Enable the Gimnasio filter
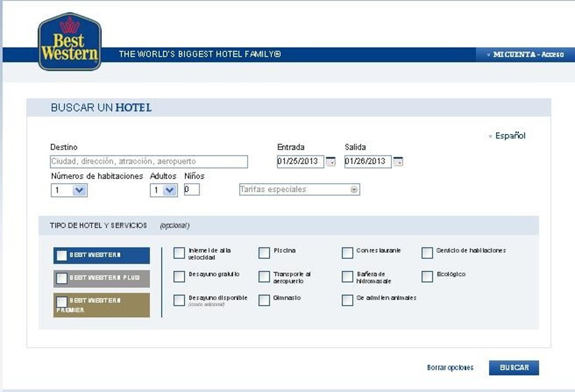Viewport: 575px width, 392px height. [x=264, y=300]
